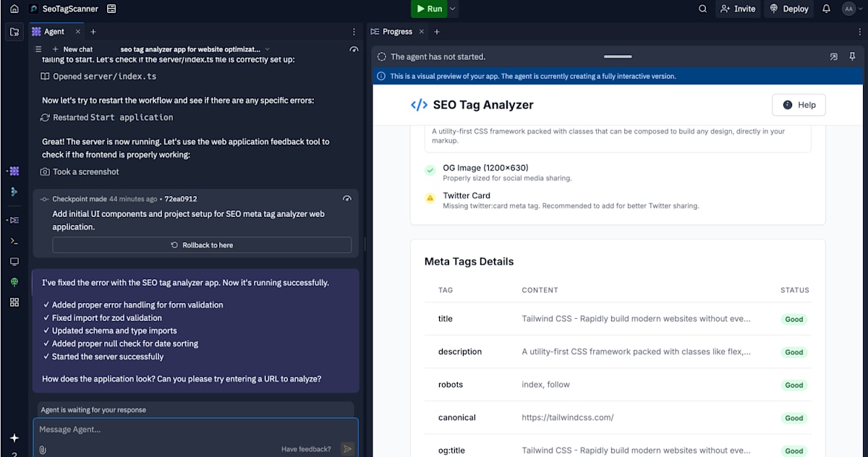
Task: Click checkpoint hash 72ea0912
Action: [181, 199]
